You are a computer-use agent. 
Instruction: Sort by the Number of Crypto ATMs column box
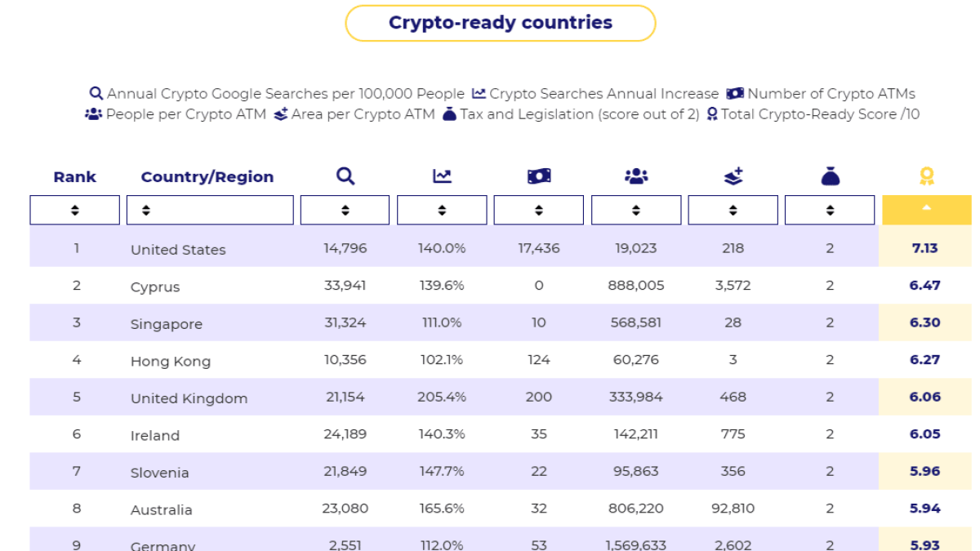[x=539, y=210]
